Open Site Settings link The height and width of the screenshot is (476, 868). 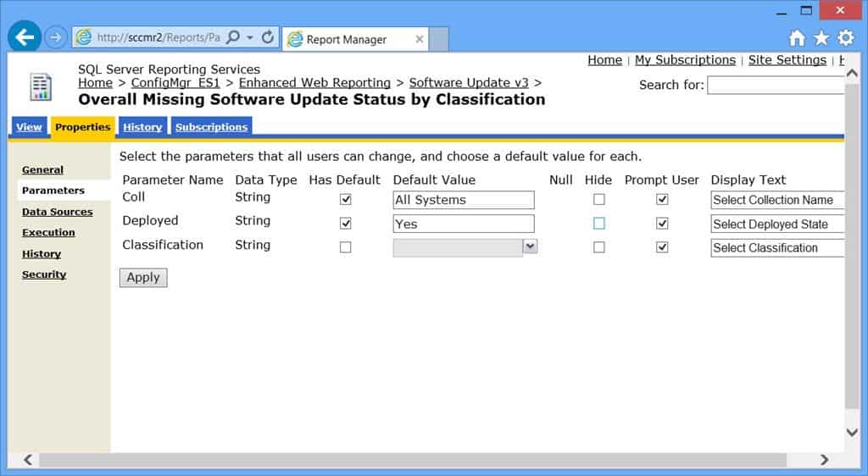[x=787, y=59]
